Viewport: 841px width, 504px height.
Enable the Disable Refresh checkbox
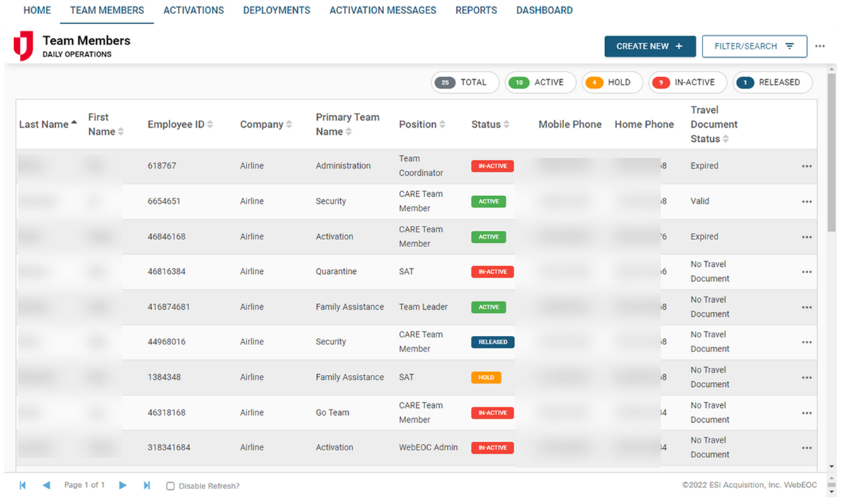point(170,486)
